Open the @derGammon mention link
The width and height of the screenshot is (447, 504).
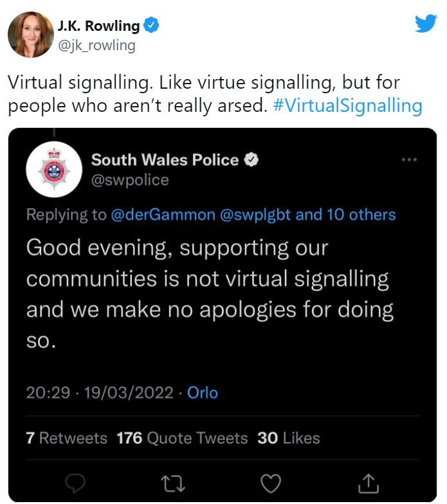pos(163,215)
